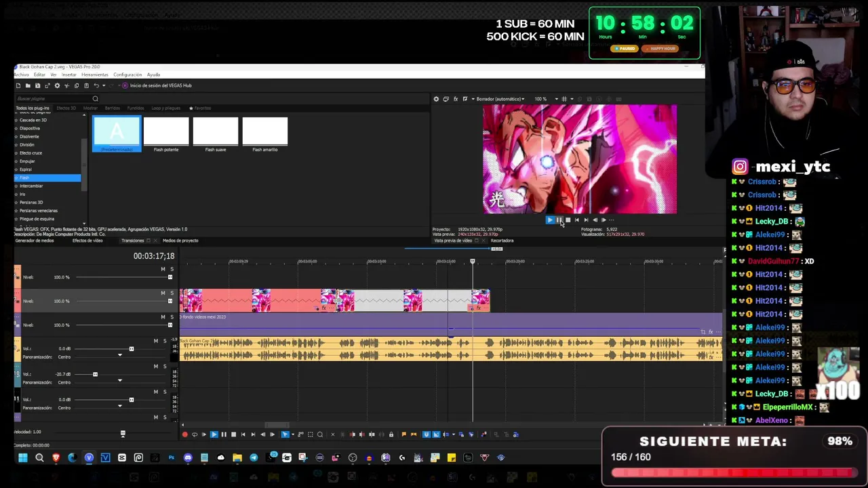Switch to the Recortadora tab
Screen dimensions: 868x488
coord(502,241)
